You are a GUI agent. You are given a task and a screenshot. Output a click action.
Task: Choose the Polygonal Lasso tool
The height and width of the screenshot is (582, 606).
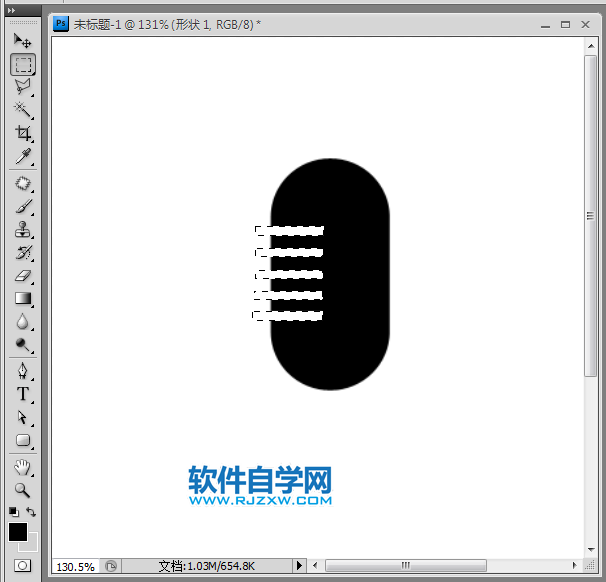(22, 87)
